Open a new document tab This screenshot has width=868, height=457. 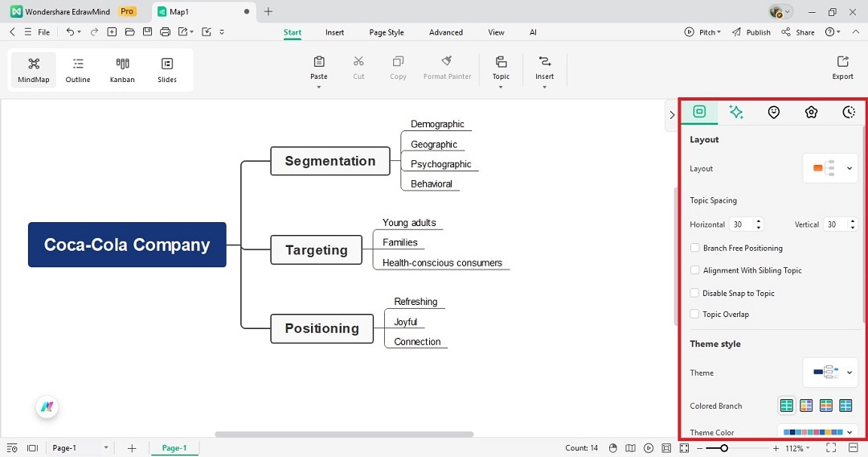pyautogui.click(x=268, y=11)
